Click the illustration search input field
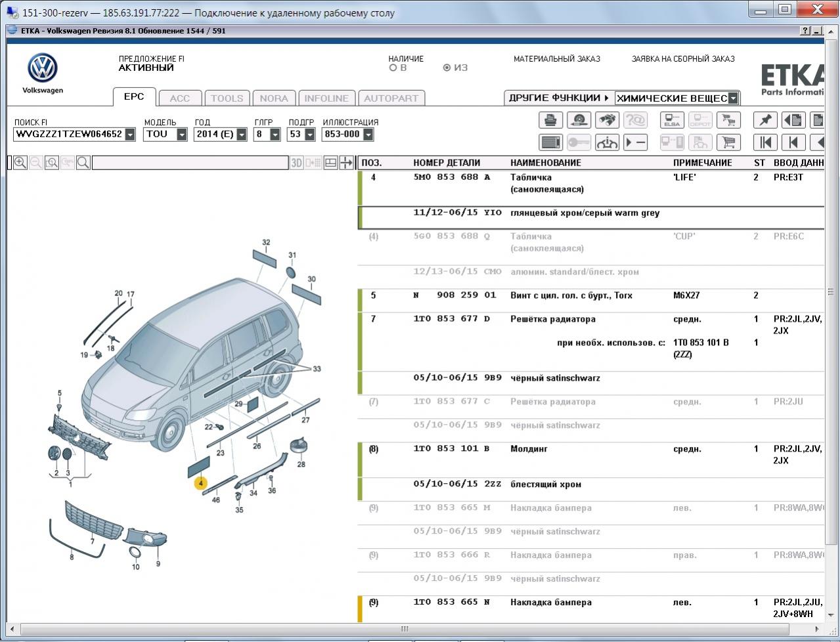 click(x=190, y=163)
